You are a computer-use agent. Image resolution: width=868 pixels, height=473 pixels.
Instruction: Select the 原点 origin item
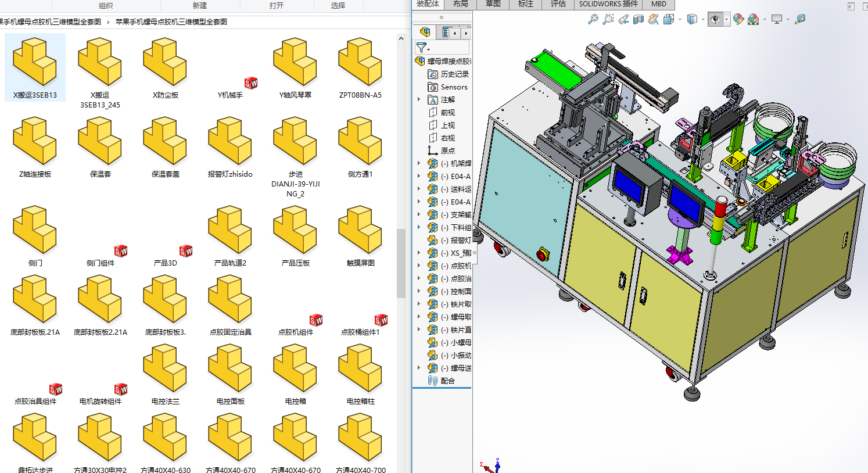tap(442, 150)
